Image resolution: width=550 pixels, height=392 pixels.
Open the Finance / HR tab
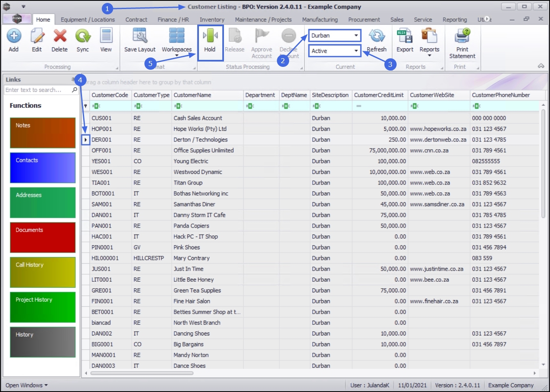[x=173, y=20]
